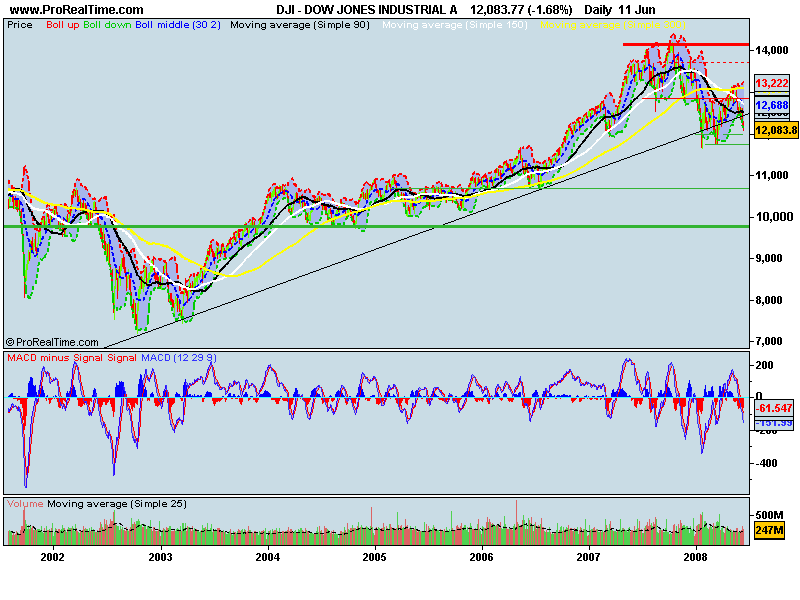Image resolution: width=800 pixels, height=600 pixels.
Task: Click the 11 Jun date label
Action: (x=637, y=10)
